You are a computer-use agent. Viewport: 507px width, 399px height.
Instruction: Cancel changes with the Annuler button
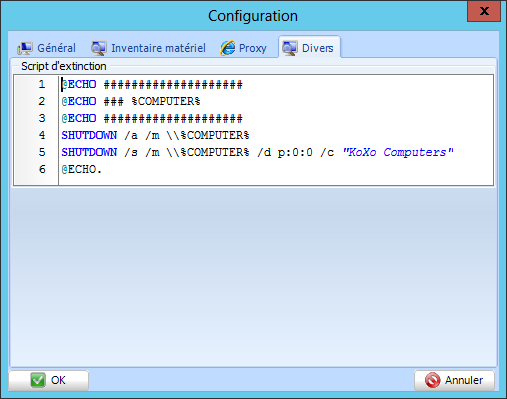(x=454, y=380)
